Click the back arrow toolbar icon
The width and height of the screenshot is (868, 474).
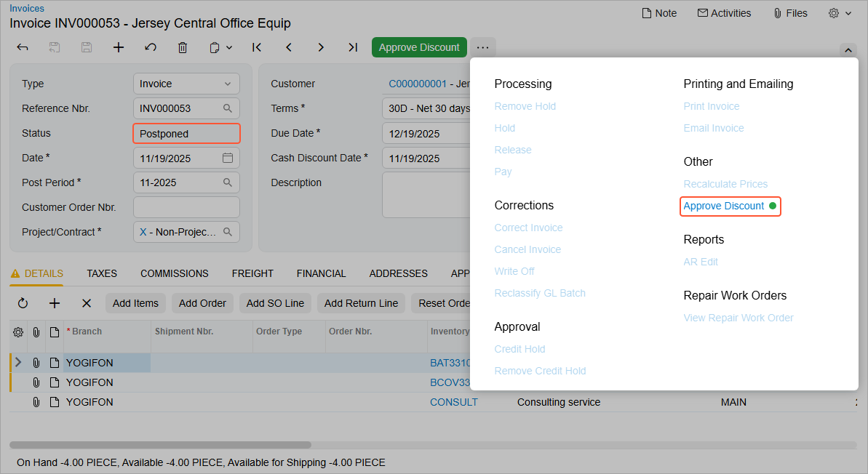pyautogui.click(x=22, y=47)
